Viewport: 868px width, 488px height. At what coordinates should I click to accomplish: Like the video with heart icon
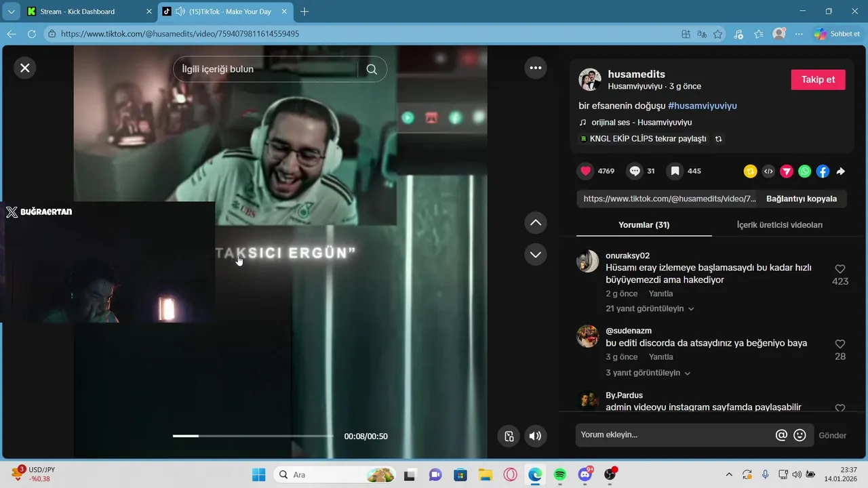pos(586,171)
